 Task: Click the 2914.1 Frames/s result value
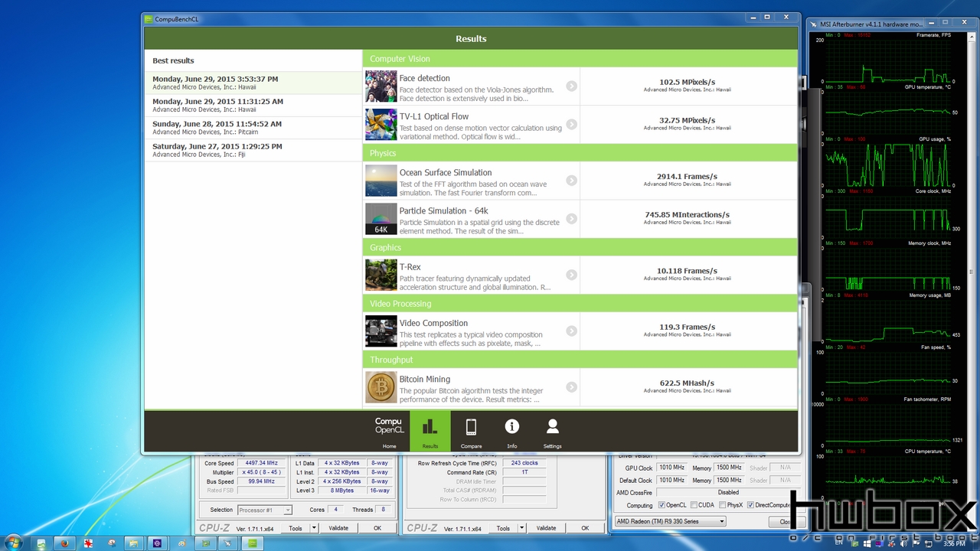[687, 176]
